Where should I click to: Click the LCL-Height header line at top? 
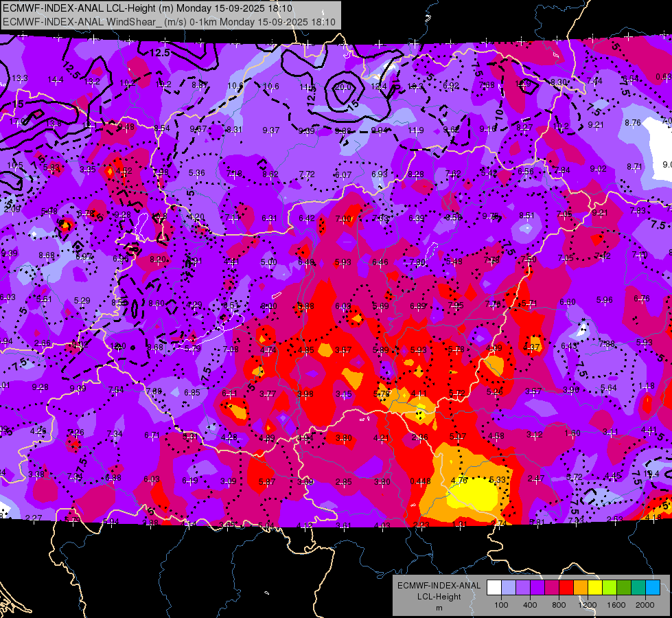point(148,8)
